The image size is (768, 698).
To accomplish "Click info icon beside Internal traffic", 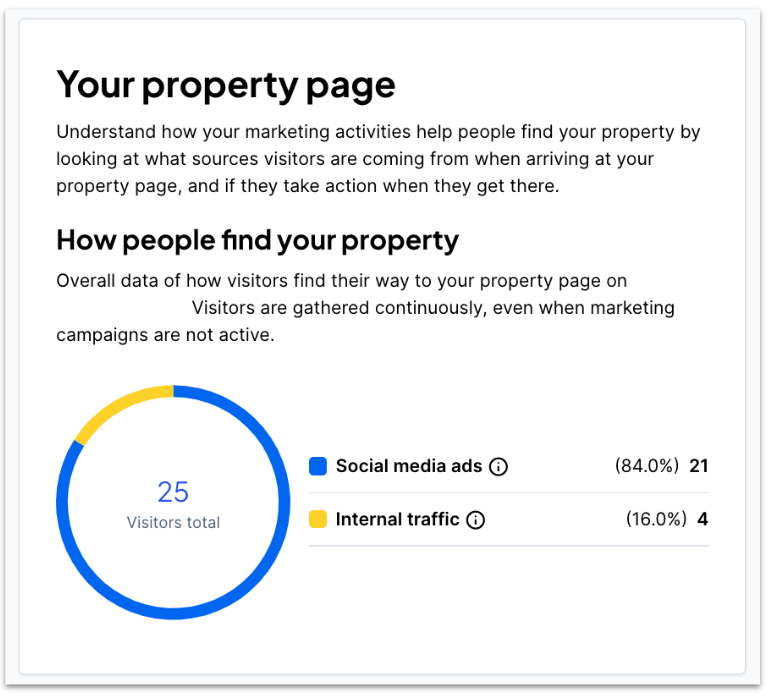I will [x=476, y=520].
